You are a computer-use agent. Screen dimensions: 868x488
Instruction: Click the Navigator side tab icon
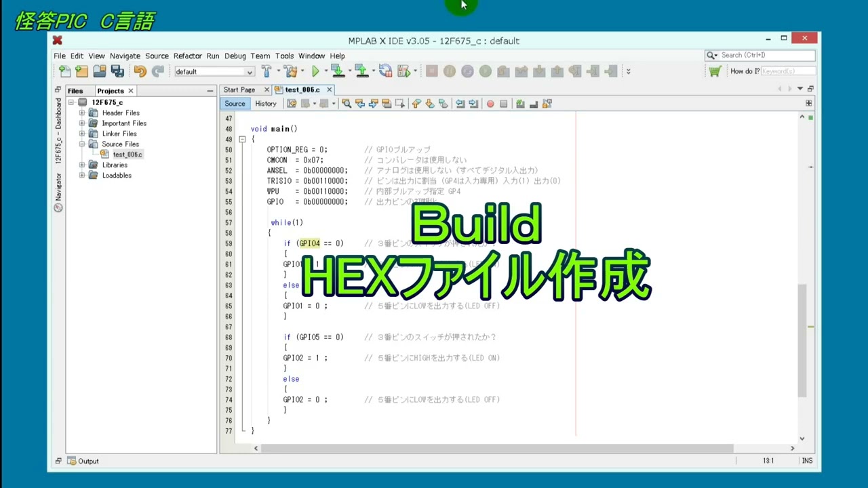(x=58, y=208)
